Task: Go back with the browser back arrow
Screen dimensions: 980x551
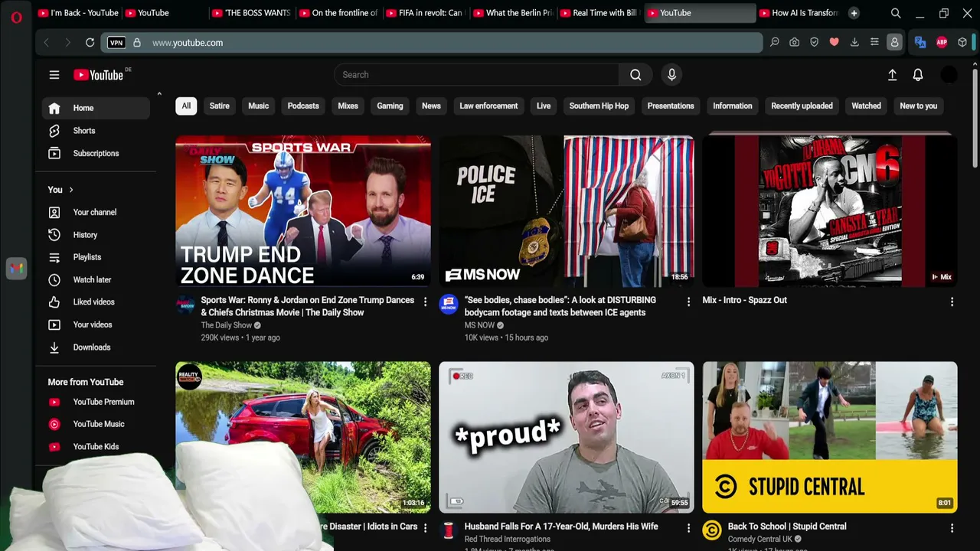Action: 47,43
